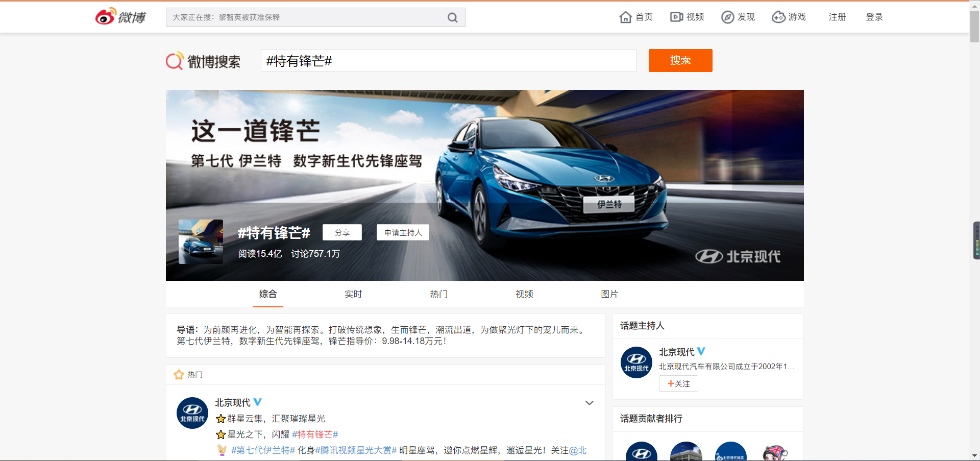This screenshot has height=461, width=980.
Task: Click the 阅读15.4亿 read count text
Action: click(x=260, y=254)
